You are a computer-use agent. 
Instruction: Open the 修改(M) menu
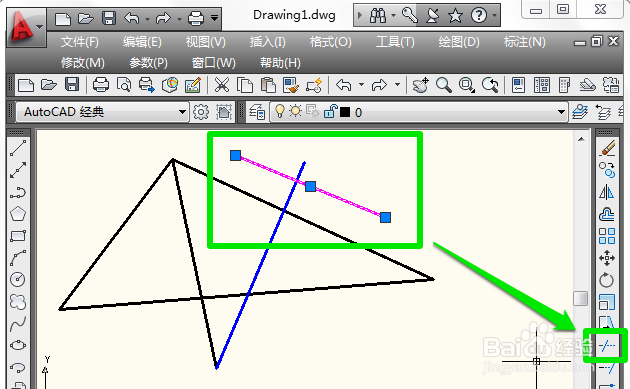click(83, 63)
